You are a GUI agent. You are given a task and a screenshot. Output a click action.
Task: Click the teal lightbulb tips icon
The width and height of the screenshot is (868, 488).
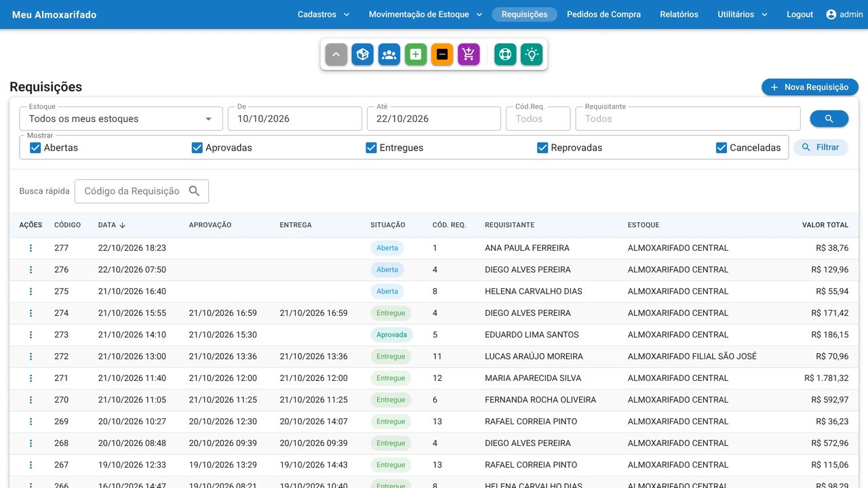(x=532, y=54)
